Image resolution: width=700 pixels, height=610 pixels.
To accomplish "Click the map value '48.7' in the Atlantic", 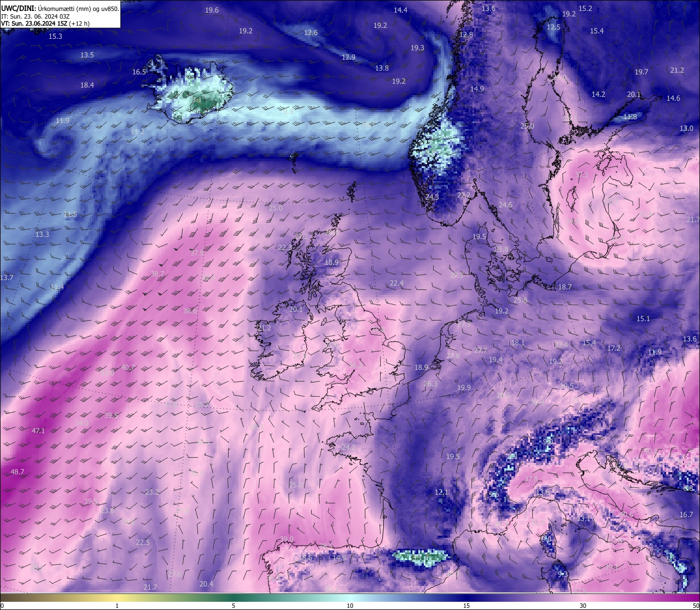I will click(x=17, y=472).
